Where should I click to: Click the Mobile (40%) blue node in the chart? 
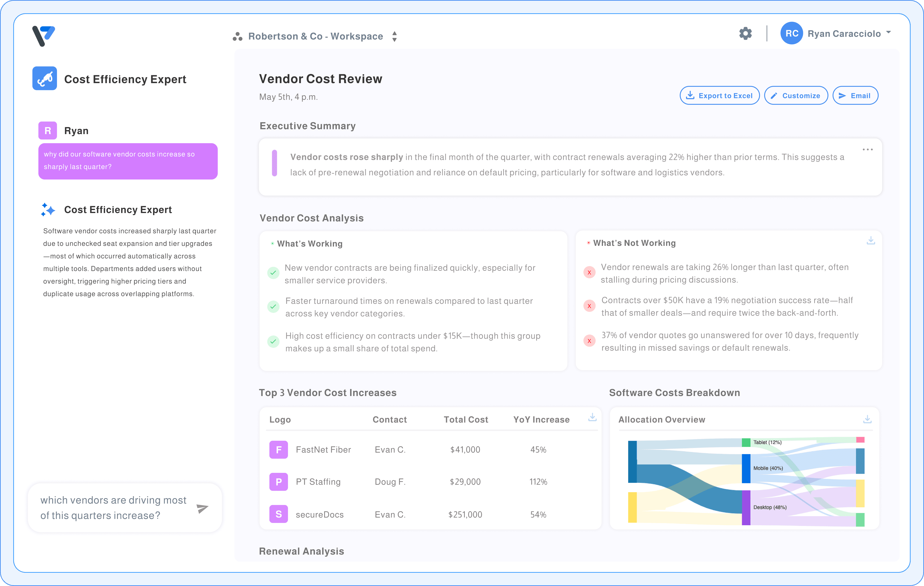point(746,468)
